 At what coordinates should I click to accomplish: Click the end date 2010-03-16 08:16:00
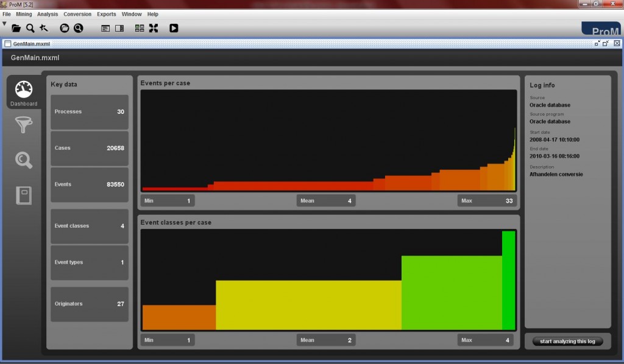click(x=555, y=156)
